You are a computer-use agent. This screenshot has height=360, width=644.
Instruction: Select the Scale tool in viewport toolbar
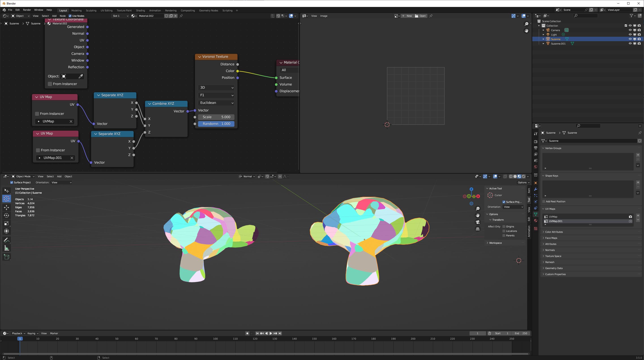[x=6, y=223]
